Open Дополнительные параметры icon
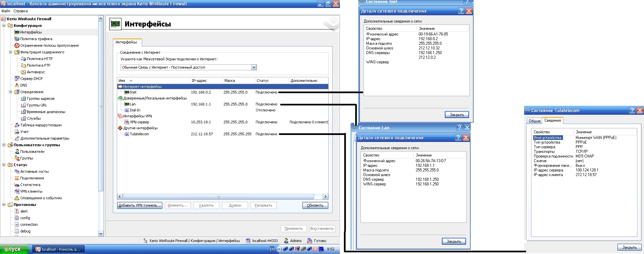The image size is (644, 254). pos(17,138)
